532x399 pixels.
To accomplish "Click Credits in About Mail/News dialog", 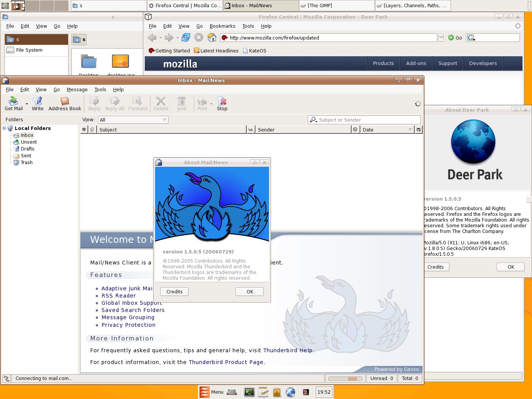I will [174, 291].
